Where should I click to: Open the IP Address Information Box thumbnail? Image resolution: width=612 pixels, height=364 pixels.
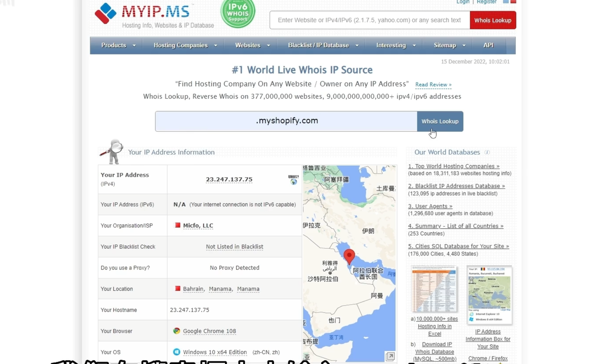click(489, 295)
